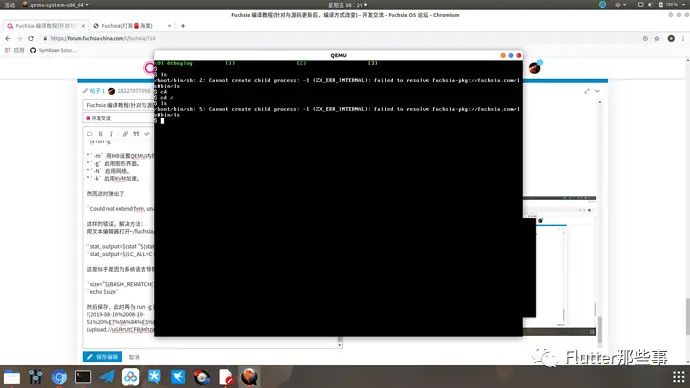Screen dimensions: 690x388
Task: Go back in Chromium browser
Action: coord(8,38)
